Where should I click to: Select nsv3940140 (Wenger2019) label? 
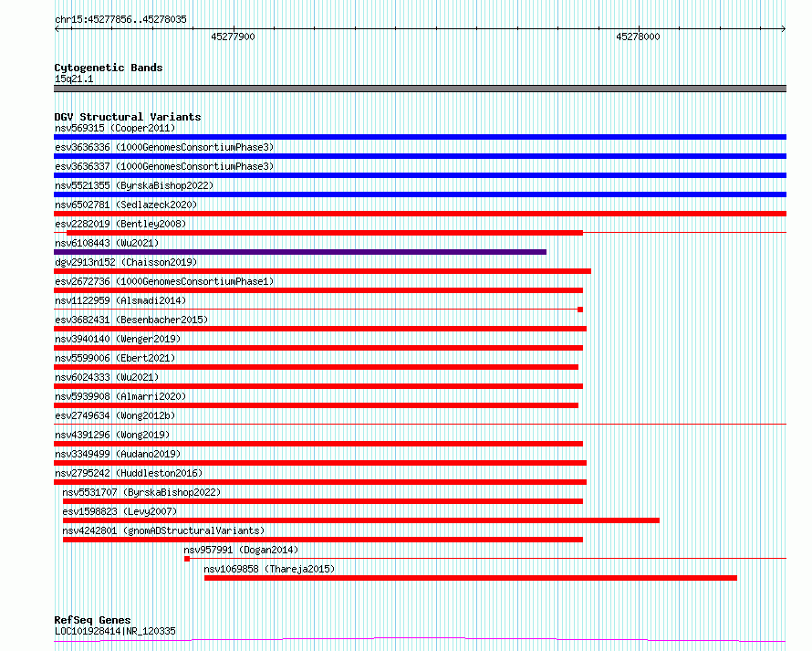tap(118, 339)
